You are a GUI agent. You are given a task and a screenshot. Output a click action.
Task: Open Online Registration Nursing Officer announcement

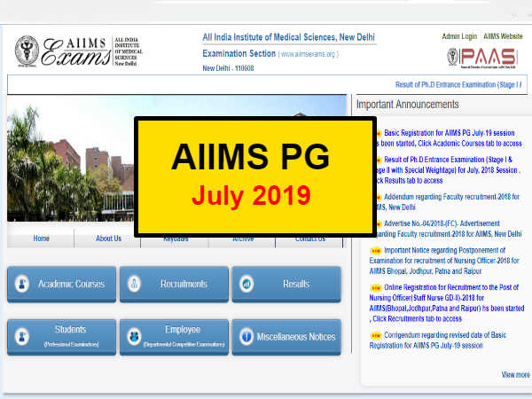click(447, 303)
